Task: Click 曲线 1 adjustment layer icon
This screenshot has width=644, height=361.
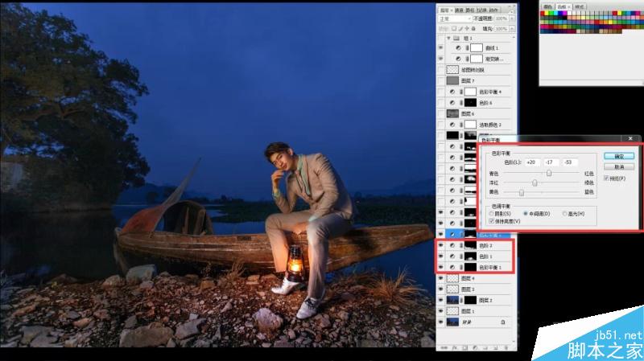Action: click(x=458, y=48)
